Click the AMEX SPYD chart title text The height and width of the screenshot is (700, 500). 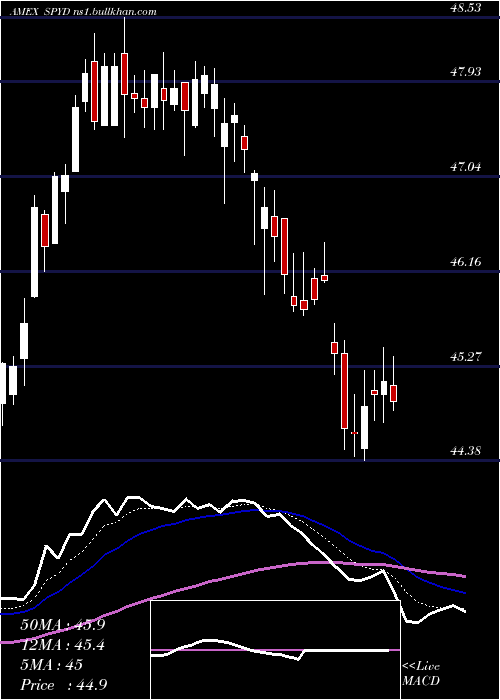(85, 12)
